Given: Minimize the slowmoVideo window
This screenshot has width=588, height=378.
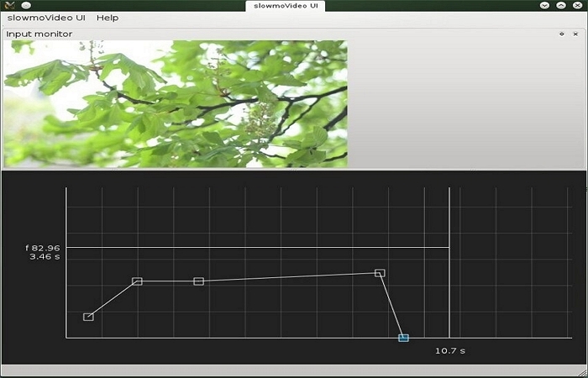Looking at the screenshot, I should point(544,5).
